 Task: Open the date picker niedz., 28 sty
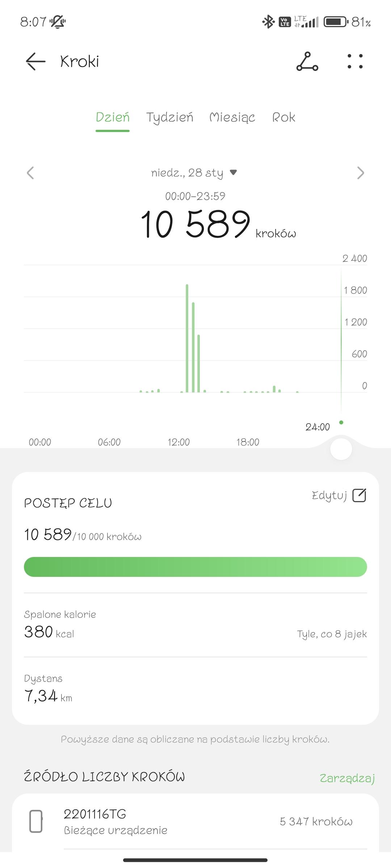(x=194, y=173)
